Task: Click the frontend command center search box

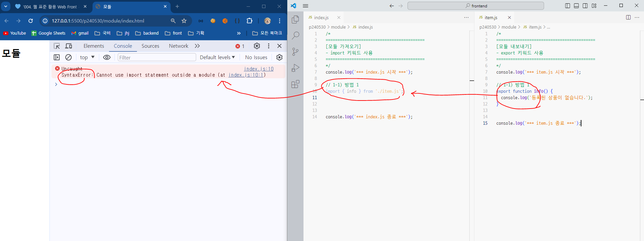Action: pos(475,6)
